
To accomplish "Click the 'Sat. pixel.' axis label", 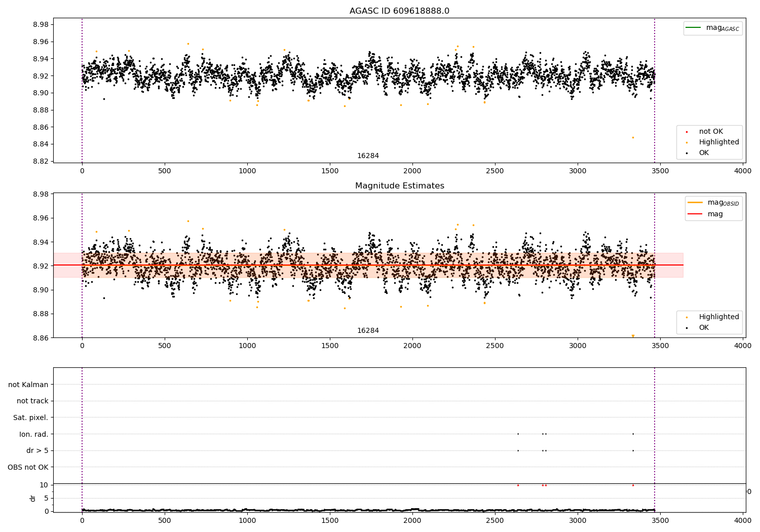I will pyautogui.click(x=31, y=417).
